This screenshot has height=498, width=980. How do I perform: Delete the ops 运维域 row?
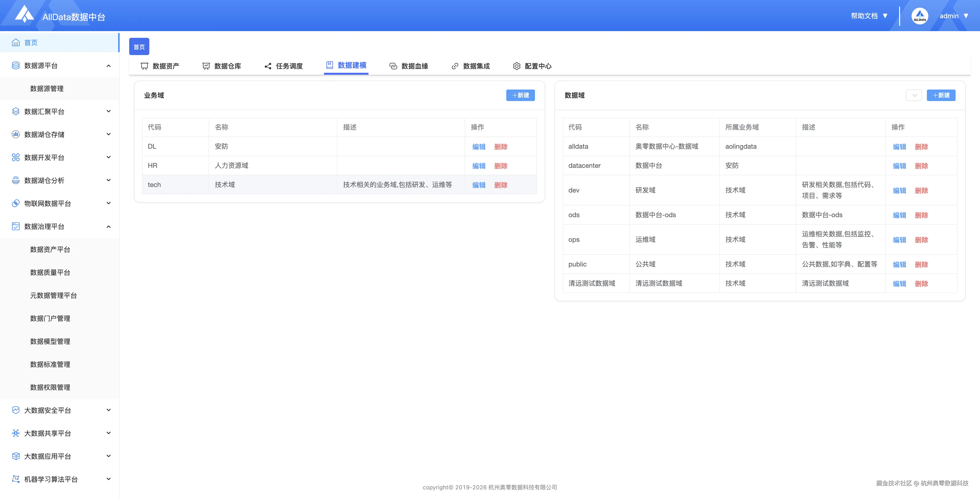click(921, 240)
